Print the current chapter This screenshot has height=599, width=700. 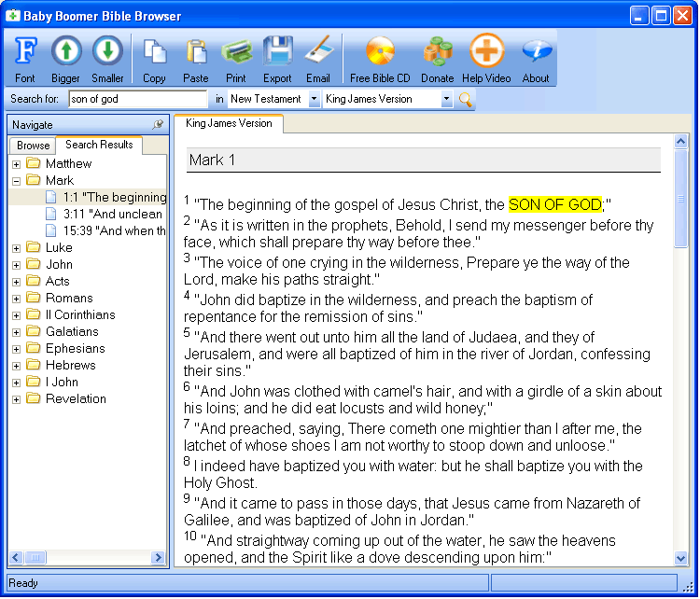(x=236, y=59)
